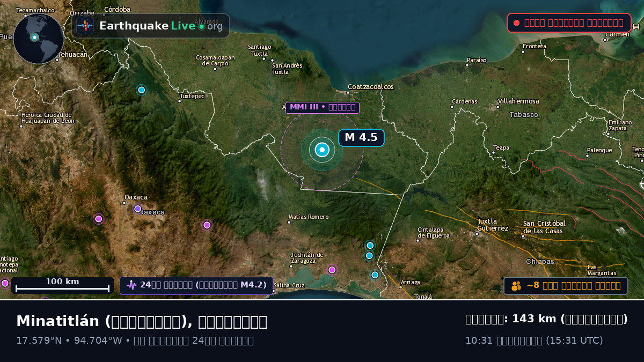Click the 24-hour activity M4.2 badge
This screenshot has height=362, width=644.
pyautogui.click(x=196, y=285)
